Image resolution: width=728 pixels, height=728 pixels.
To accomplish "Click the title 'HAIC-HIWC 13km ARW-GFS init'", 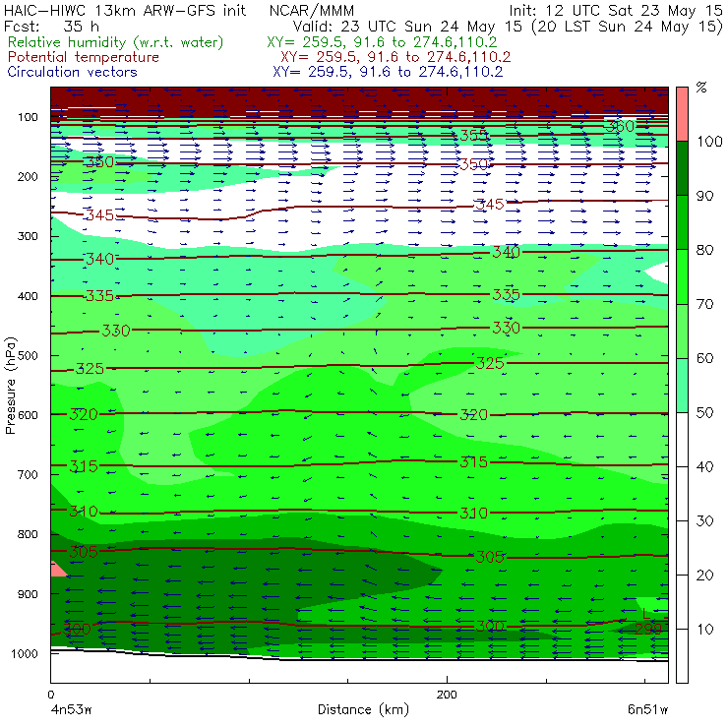I will [x=124, y=10].
